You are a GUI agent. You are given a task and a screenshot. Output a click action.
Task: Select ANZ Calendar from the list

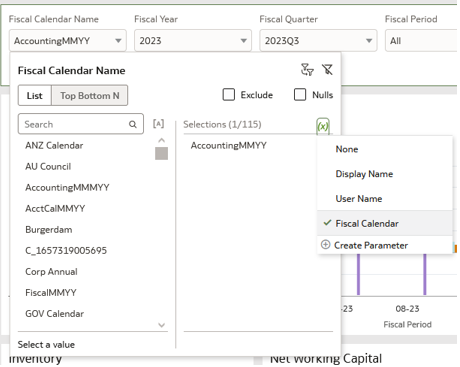pos(54,146)
